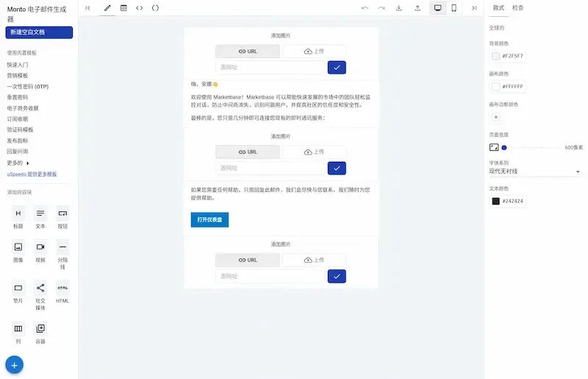Select 上传 option in the middle image block
This screenshot has width=588, height=379.
[314, 152]
